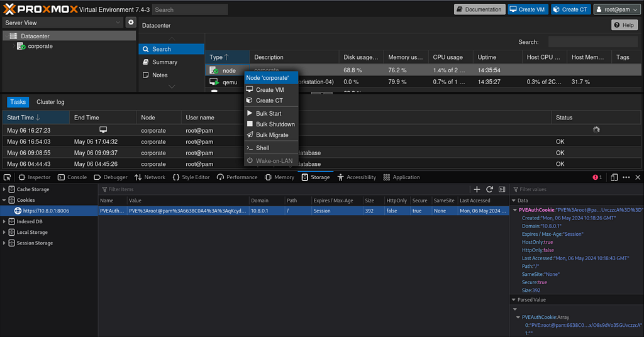Click the Filter Items field
The height and width of the screenshot is (337, 644).
284,189
